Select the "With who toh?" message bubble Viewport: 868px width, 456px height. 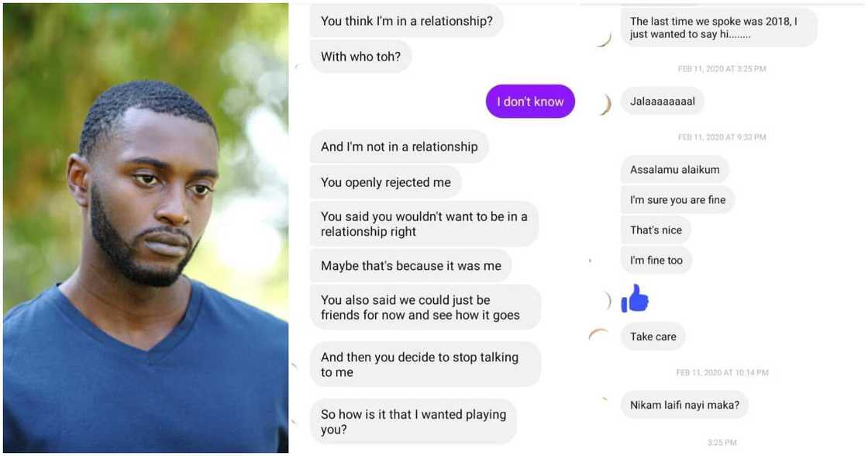click(360, 57)
